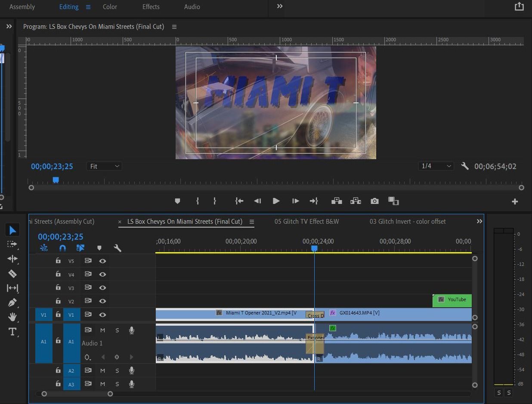The width and height of the screenshot is (532, 404).
Task: Toggle Linked Selection in timeline
Action: pyautogui.click(x=80, y=248)
